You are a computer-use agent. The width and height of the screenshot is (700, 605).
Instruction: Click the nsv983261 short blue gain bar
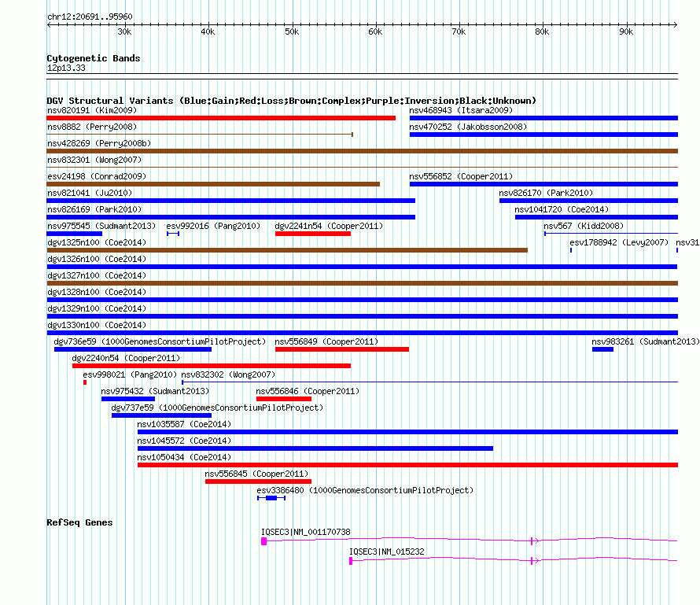tap(602, 349)
